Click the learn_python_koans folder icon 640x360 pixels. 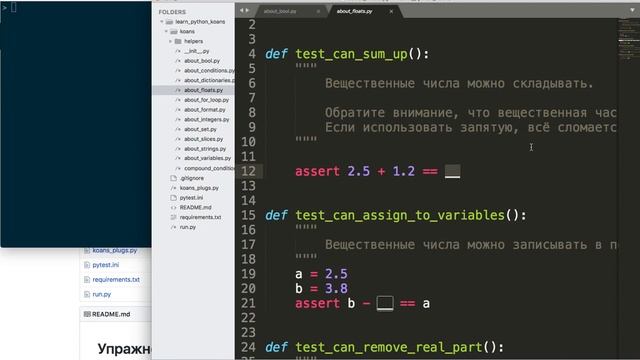point(169,22)
